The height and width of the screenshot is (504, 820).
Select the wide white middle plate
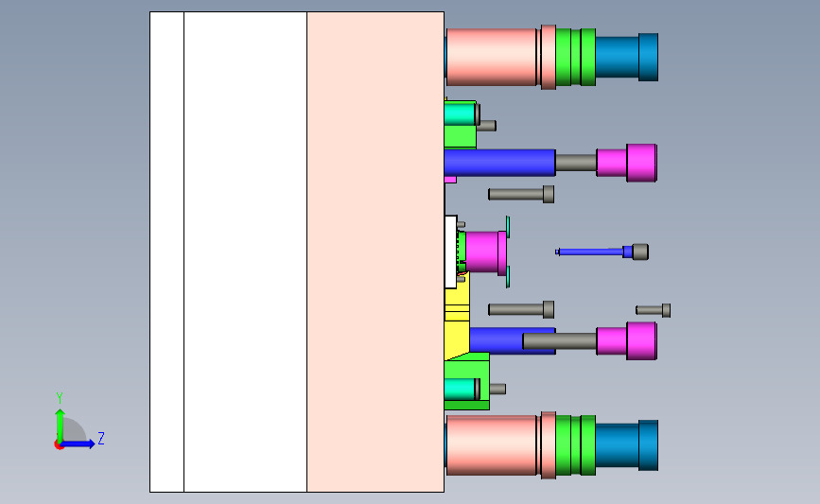pos(245,252)
